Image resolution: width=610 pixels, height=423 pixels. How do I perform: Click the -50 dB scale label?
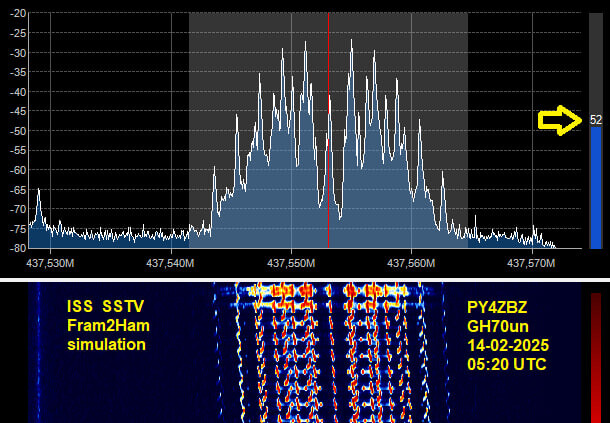18,131
